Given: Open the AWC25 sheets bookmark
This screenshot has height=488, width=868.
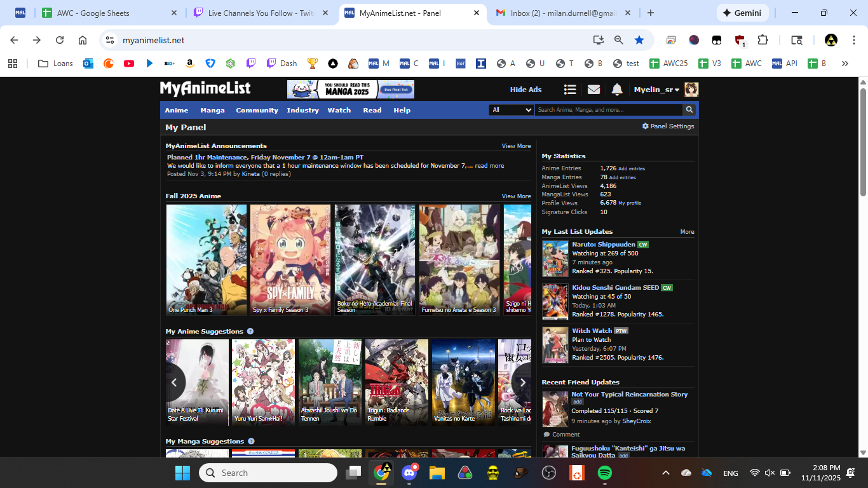Looking at the screenshot, I should pos(669,64).
